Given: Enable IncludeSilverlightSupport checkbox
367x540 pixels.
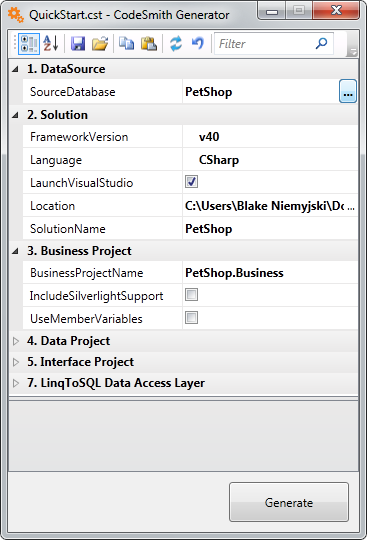Looking at the screenshot, I should [191, 295].
